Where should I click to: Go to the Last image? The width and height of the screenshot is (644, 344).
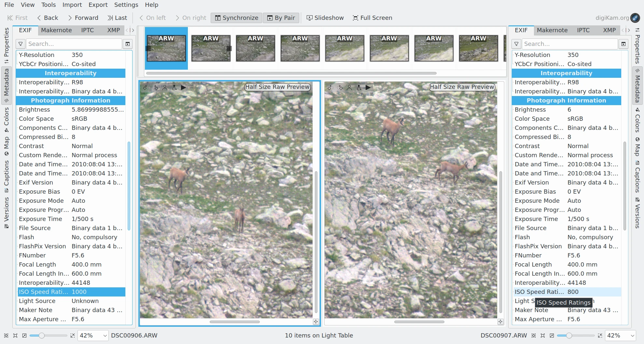point(117,18)
